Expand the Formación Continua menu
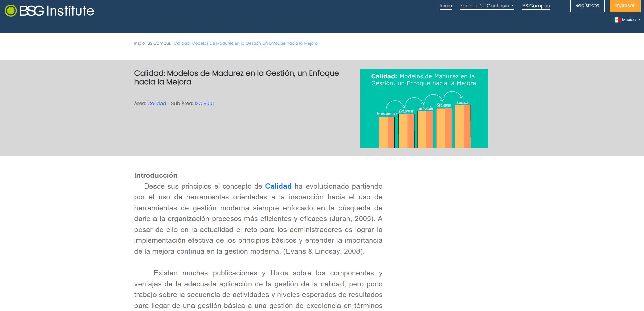 (x=487, y=6)
